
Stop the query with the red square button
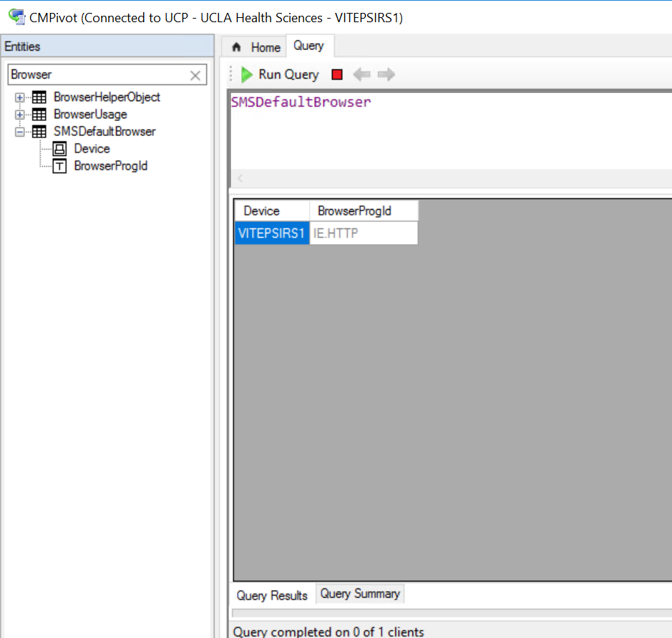pyautogui.click(x=337, y=74)
